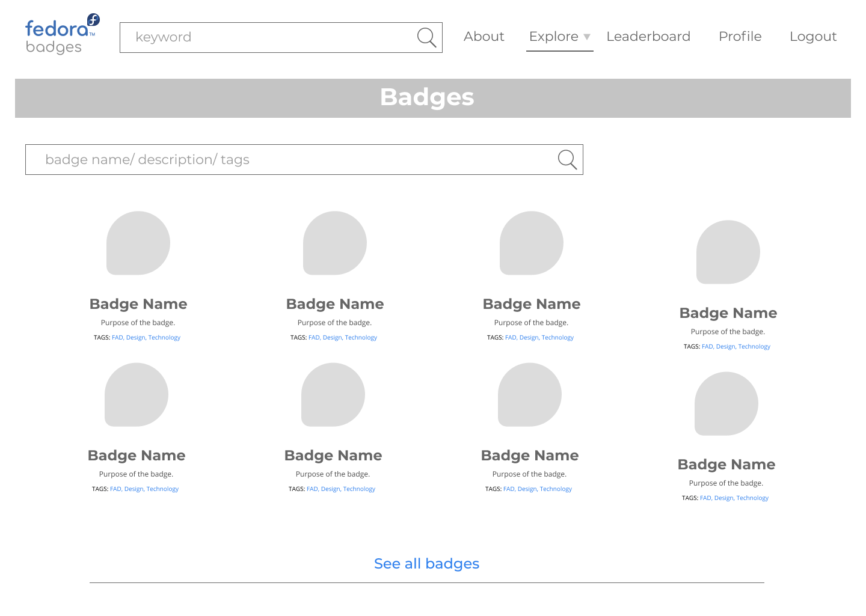
Task: Click Design tag on bottom-left badge card
Action: (134, 489)
